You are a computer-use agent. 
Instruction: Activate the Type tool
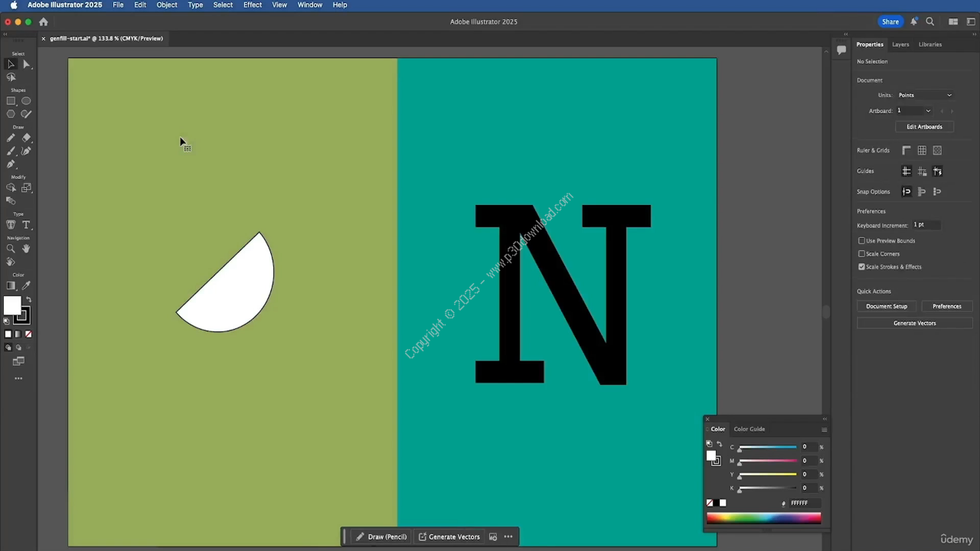click(x=26, y=225)
